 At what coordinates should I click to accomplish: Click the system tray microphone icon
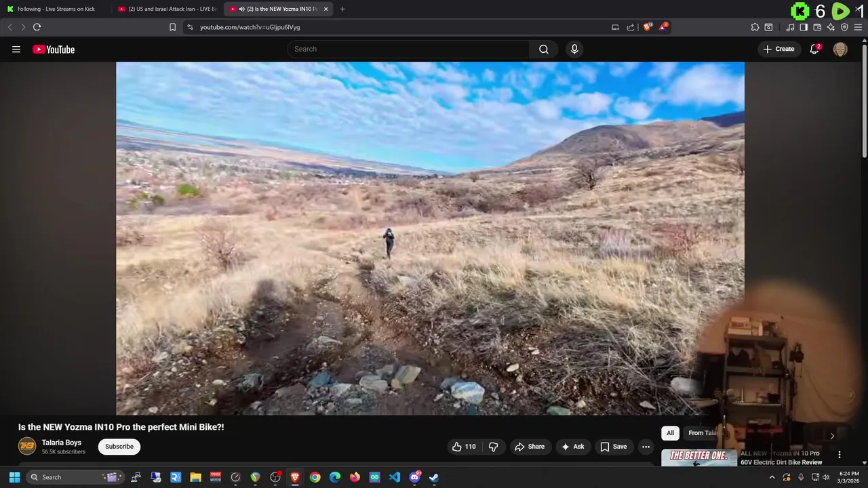pyautogui.click(x=802, y=477)
